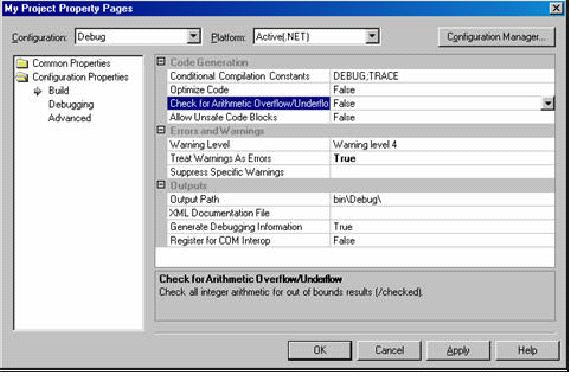Click the empty Suppress Specific Warnings value field
Viewport: 569px width, 384px height.
point(442,172)
